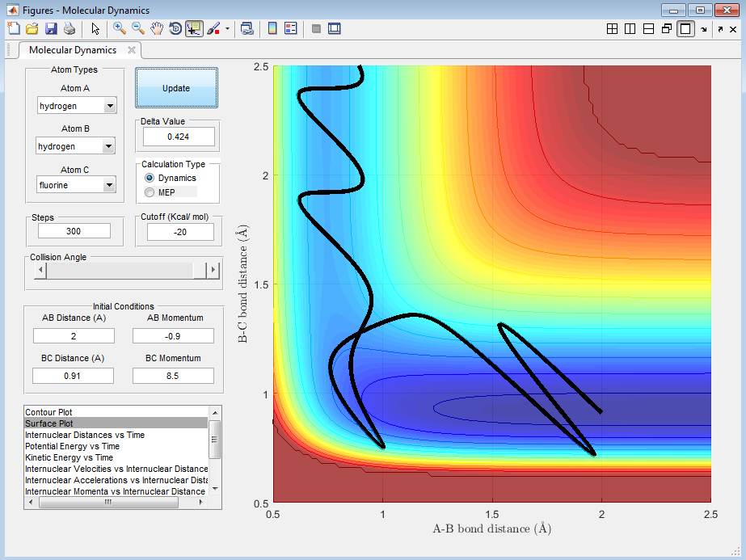Select Kinetic Energy vs Time entry
This screenshot has height=560, width=746.
70,457
